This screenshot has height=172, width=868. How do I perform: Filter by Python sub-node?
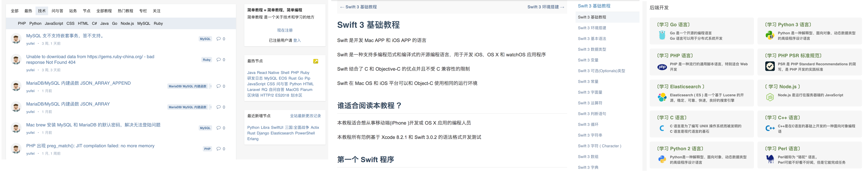coord(35,23)
